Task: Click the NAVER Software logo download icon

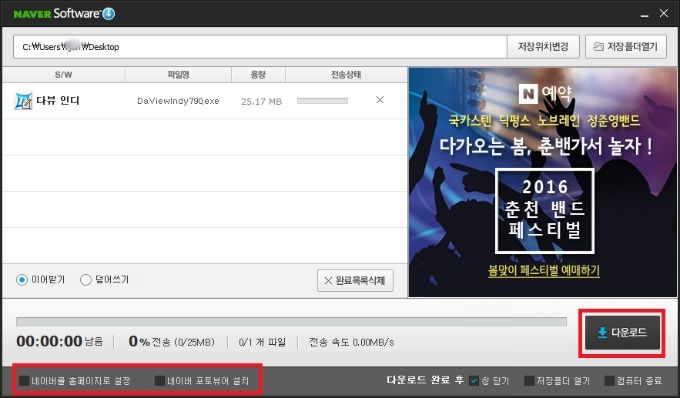Action: click(108, 13)
